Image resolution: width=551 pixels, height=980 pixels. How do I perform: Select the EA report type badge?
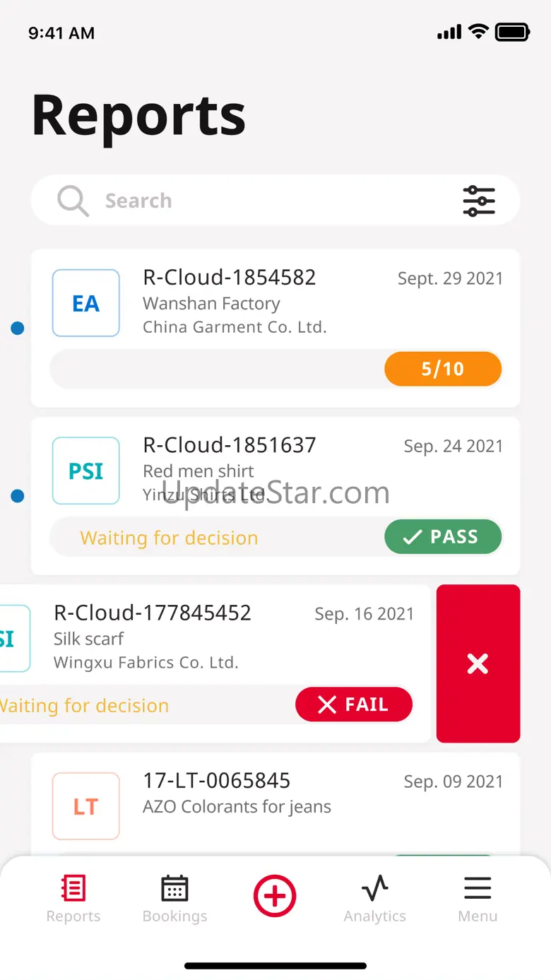(86, 303)
